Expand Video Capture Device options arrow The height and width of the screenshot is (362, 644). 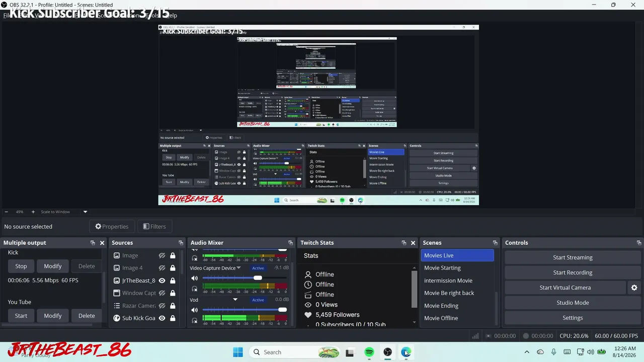click(238, 268)
